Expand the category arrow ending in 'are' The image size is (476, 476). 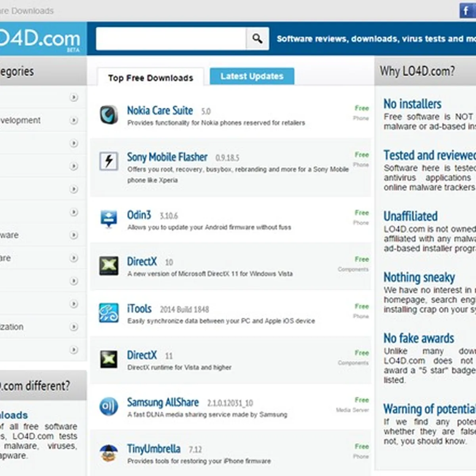click(74, 258)
